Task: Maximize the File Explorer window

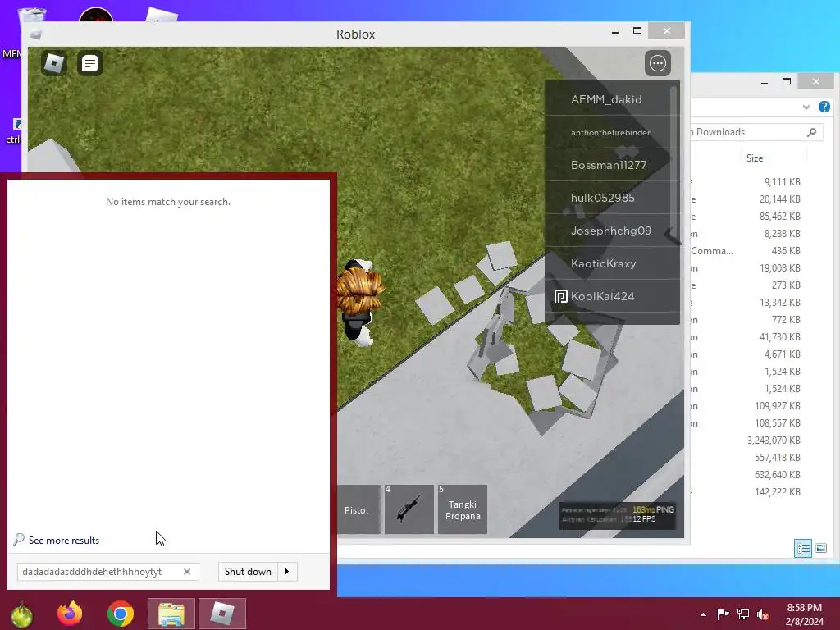Action: 787,81
